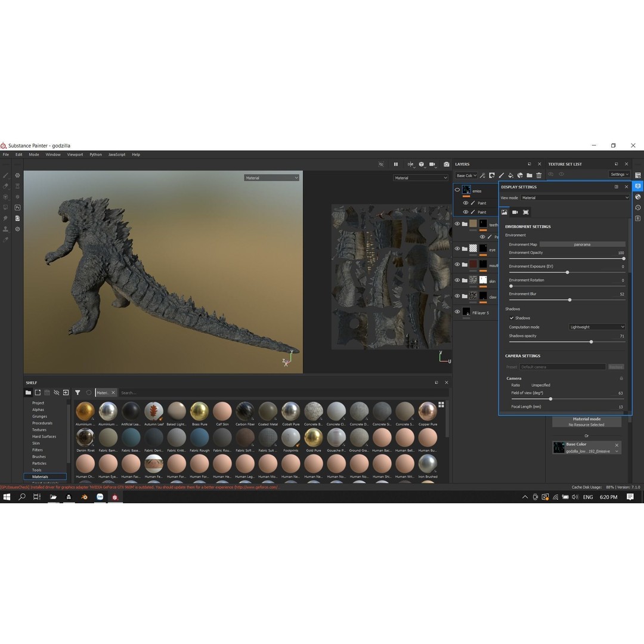The height and width of the screenshot is (644, 644).
Task: Open the camera projection video icon
Action: point(432,165)
